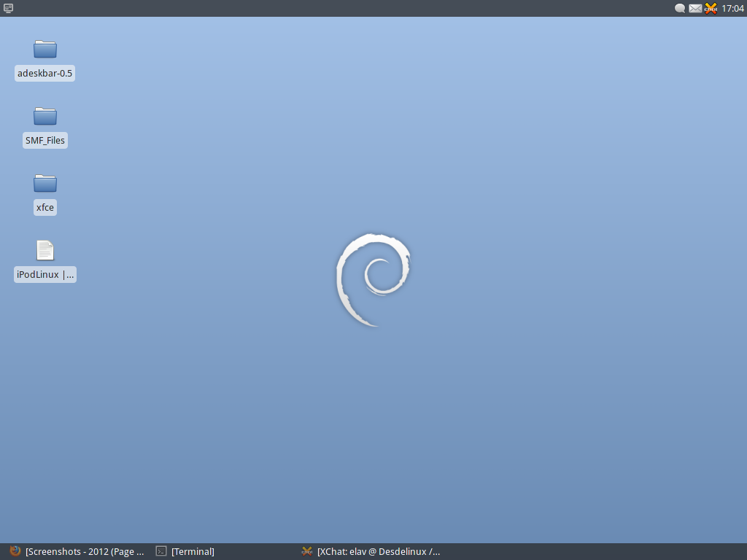Click the adeskbar-0.5 label text

[x=44, y=74]
